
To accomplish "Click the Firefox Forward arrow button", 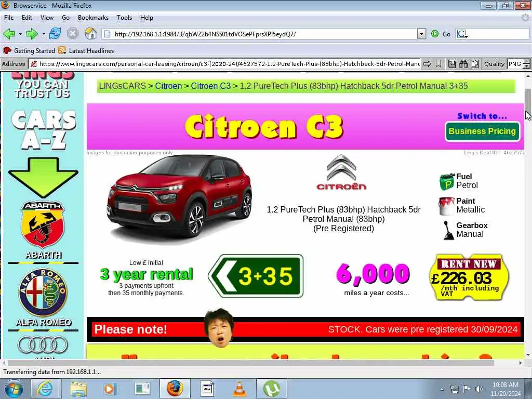I will point(32,34).
